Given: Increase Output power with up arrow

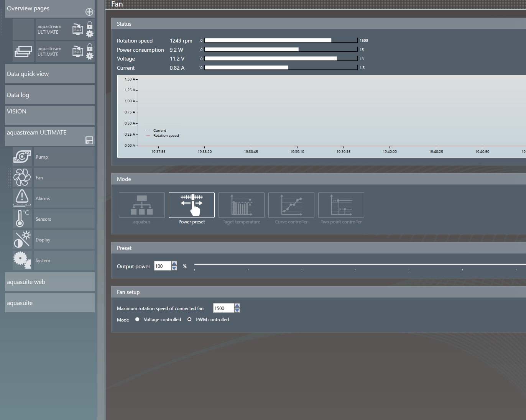Looking at the screenshot, I should point(174,264).
